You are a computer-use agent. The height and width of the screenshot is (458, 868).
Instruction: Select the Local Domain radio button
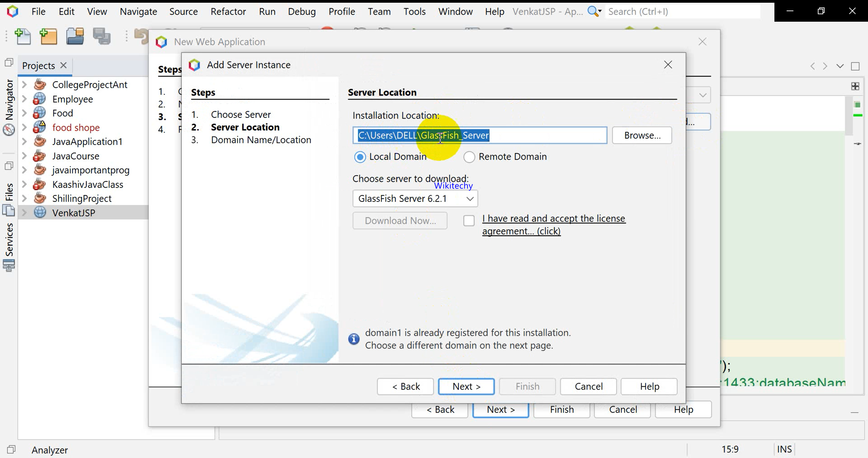(x=360, y=157)
